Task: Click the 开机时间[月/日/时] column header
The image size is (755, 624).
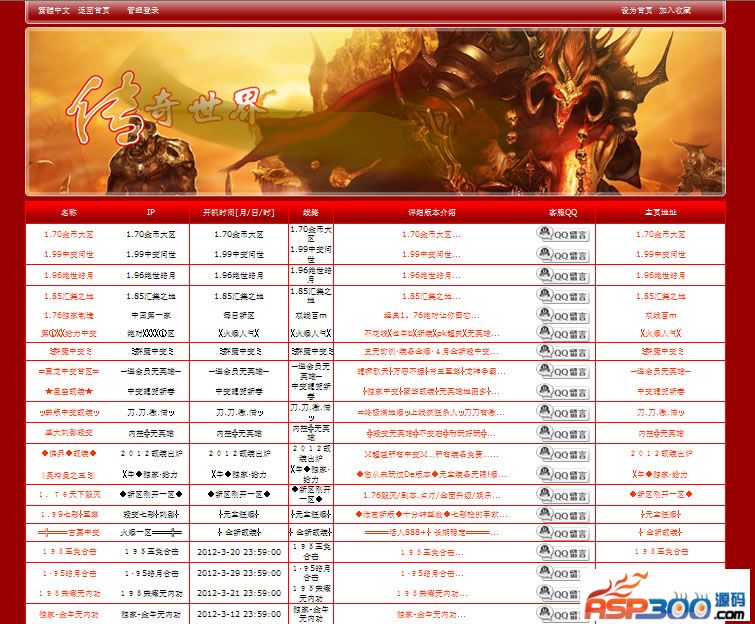Action: (x=239, y=212)
